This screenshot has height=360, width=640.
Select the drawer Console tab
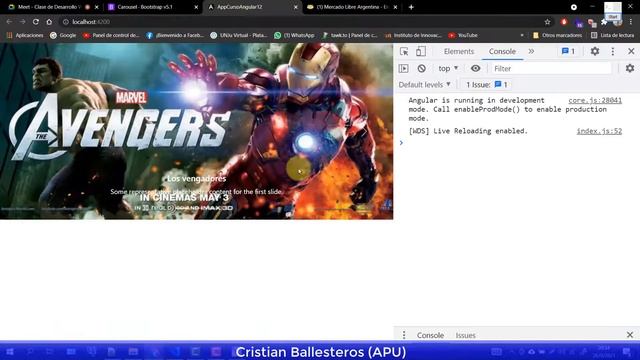pos(430,335)
